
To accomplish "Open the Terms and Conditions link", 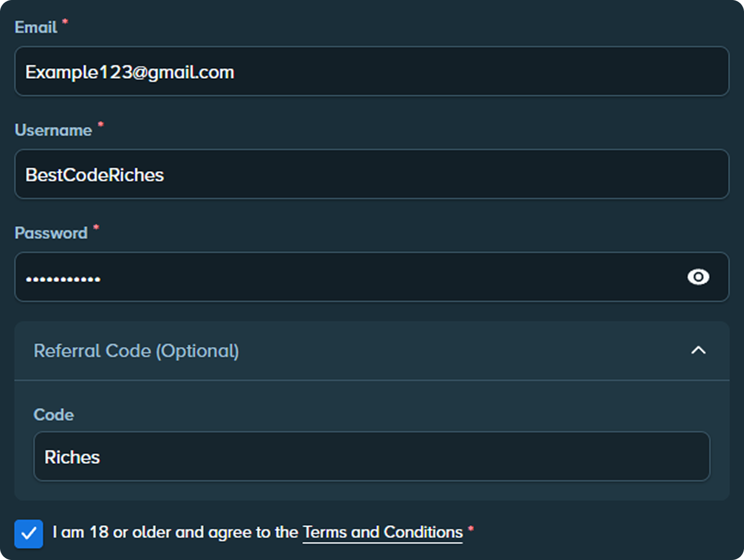I will 383,532.
